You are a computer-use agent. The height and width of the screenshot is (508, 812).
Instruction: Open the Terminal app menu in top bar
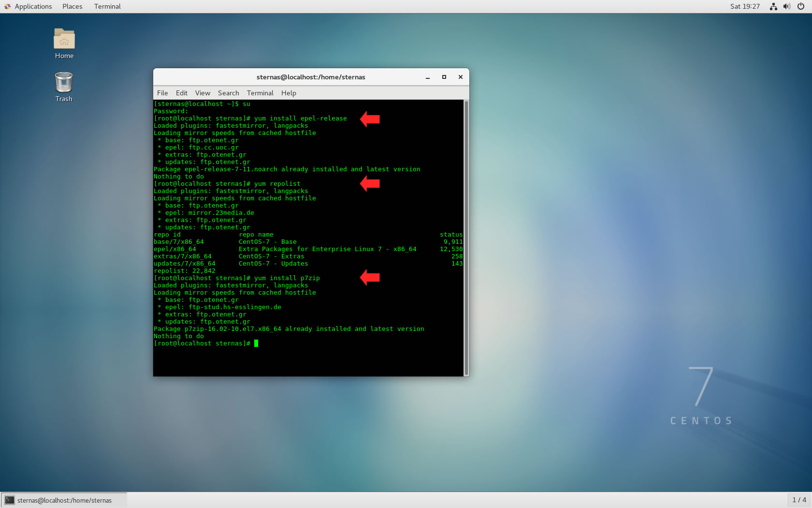click(x=107, y=6)
